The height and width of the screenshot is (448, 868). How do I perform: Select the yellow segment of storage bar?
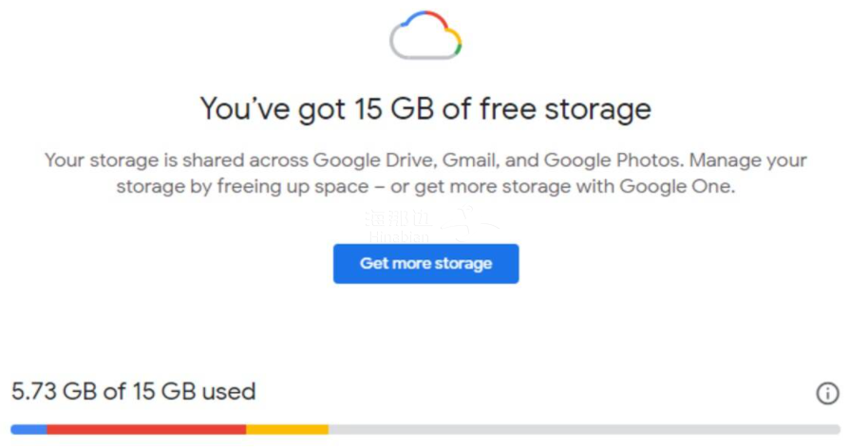tap(288, 429)
